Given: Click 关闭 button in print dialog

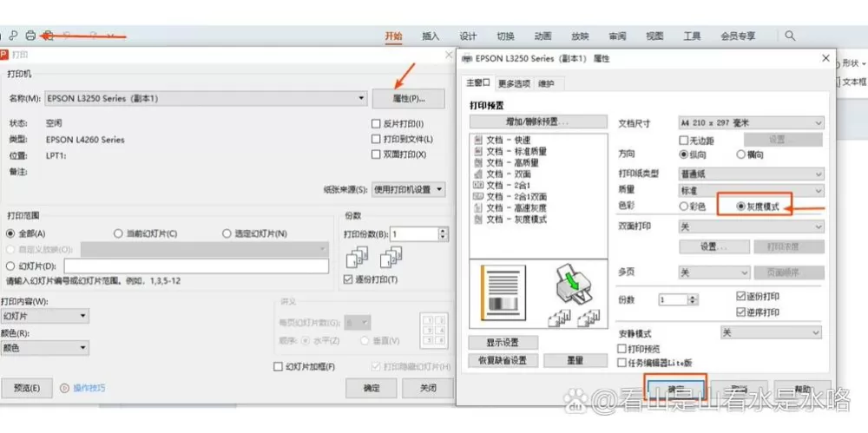Looking at the screenshot, I should (427, 388).
